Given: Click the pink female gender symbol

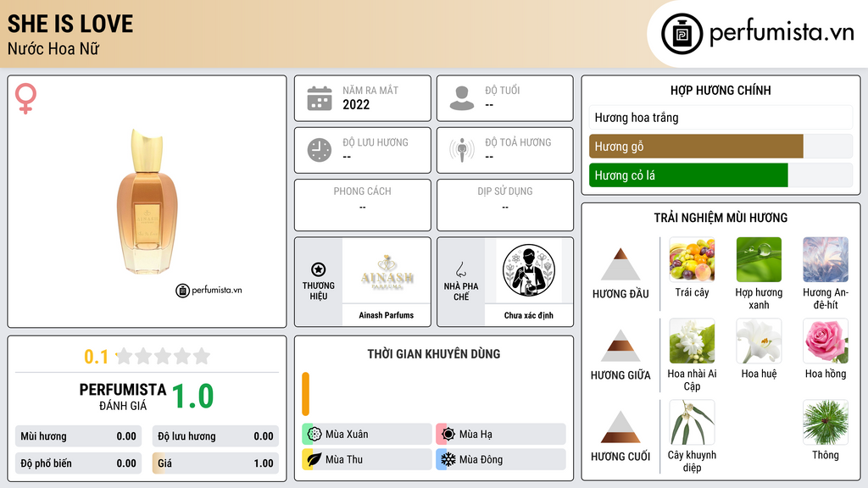Looking at the screenshot, I should pyautogui.click(x=25, y=98).
